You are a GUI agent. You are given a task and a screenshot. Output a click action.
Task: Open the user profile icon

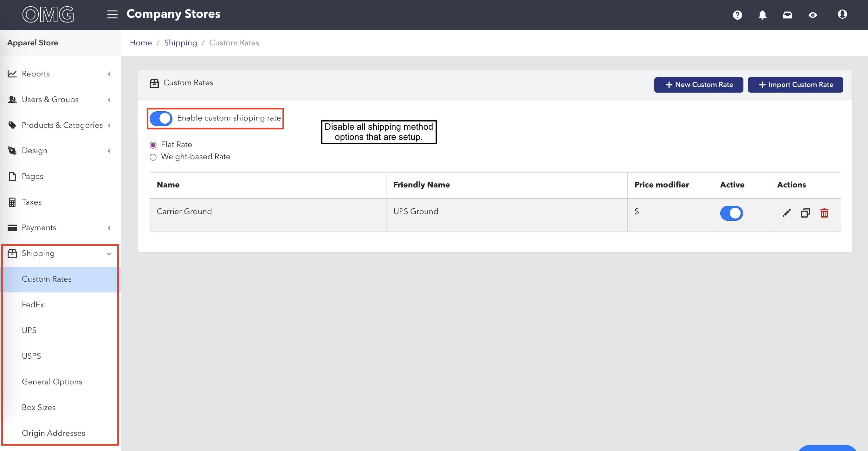click(842, 14)
